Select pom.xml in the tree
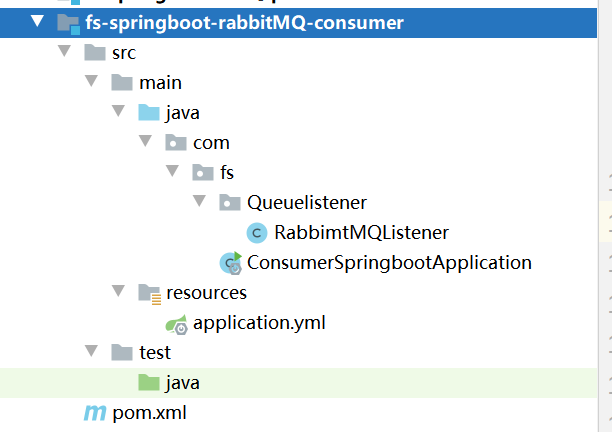The image size is (612, 432). coord(149,413)
